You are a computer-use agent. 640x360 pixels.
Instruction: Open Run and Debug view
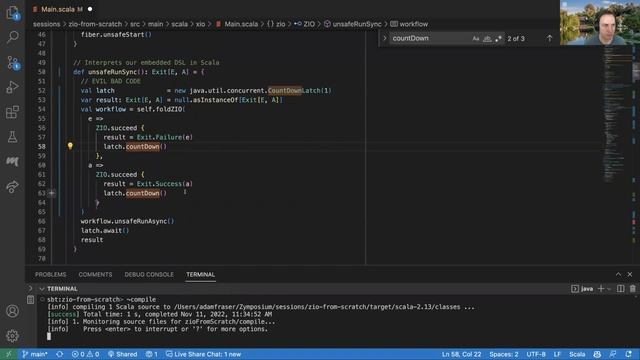13,87
